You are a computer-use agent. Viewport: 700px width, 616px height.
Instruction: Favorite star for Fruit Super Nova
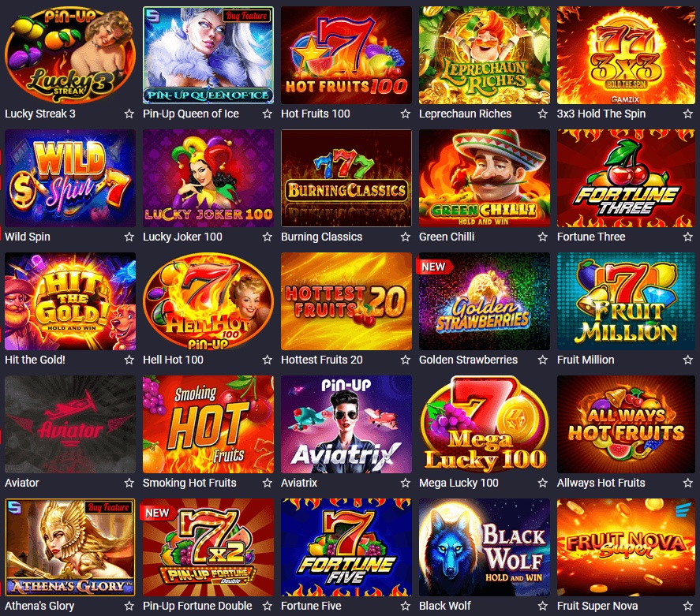pos(687,606)
